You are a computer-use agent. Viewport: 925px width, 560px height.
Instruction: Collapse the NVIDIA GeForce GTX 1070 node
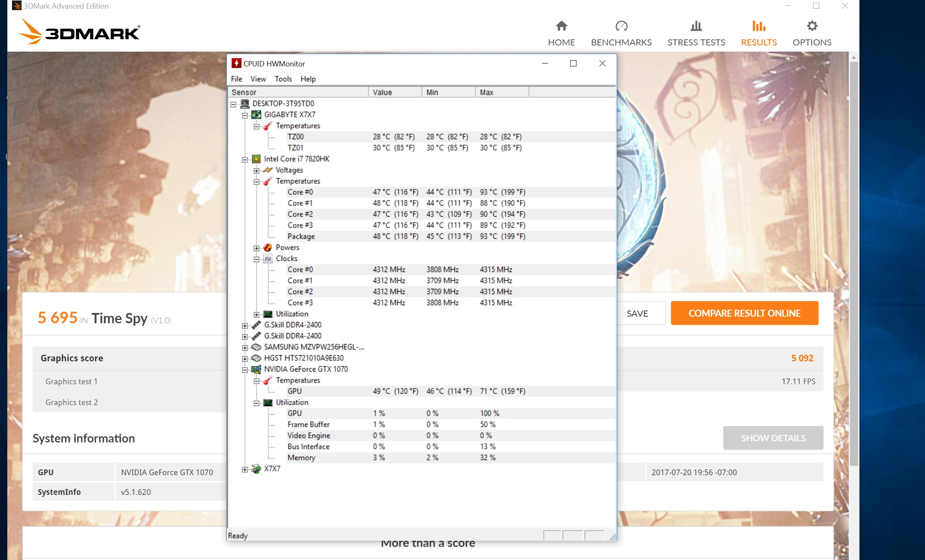tap(245, 370)
